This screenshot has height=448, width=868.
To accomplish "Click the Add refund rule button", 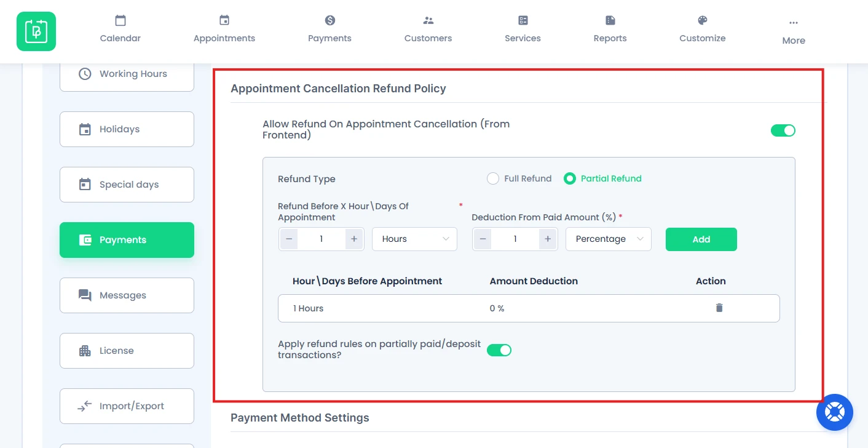I will point(701,239).
